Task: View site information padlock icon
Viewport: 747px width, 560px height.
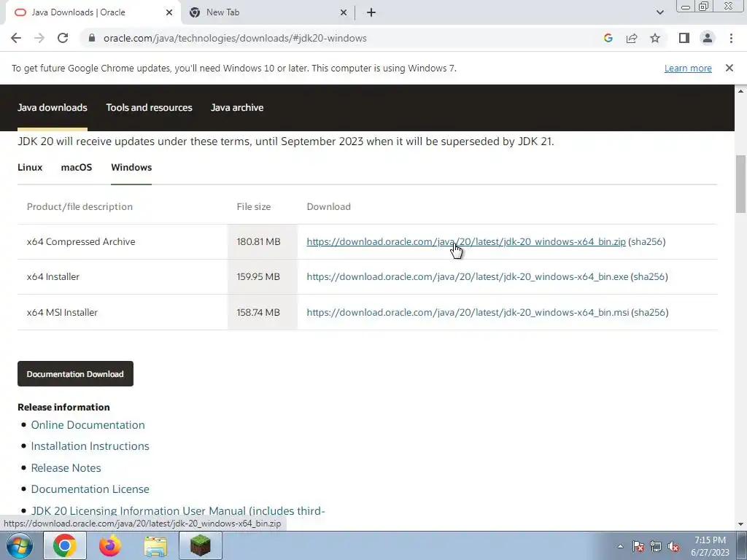Action: click(x=92, y=38)
